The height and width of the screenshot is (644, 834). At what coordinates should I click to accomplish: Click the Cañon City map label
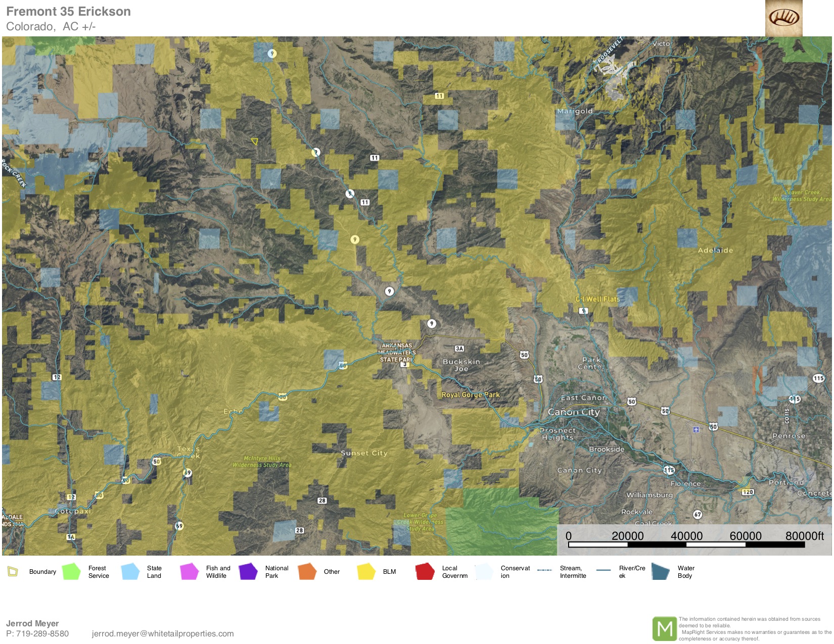point(574,412)
